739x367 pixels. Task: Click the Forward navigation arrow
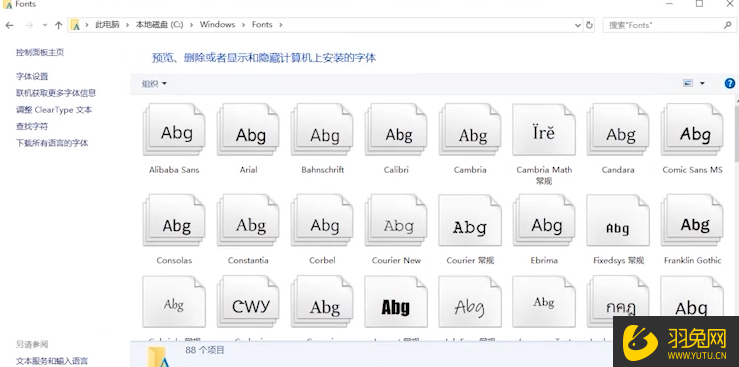(29, 25)
